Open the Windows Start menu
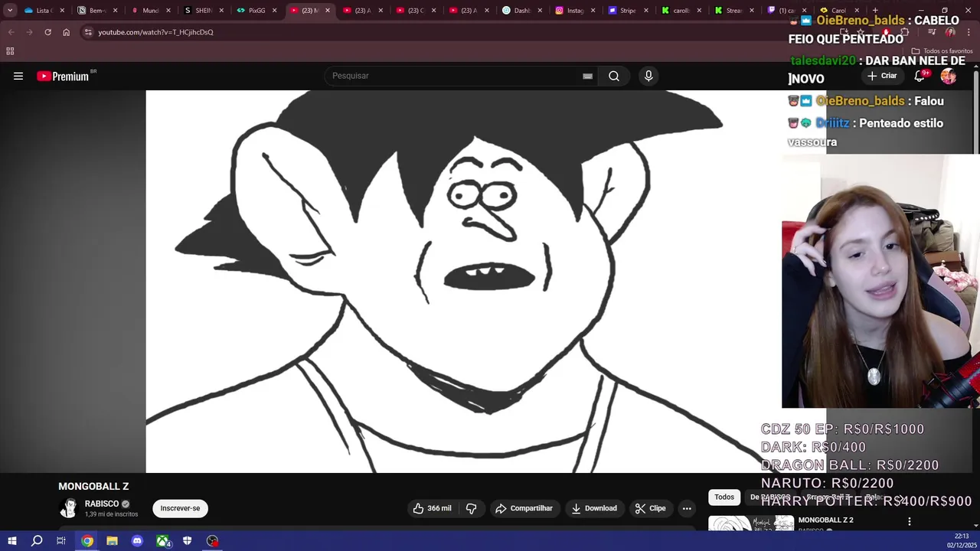Screen dimensions: 980x551 (x=11, y=541)
